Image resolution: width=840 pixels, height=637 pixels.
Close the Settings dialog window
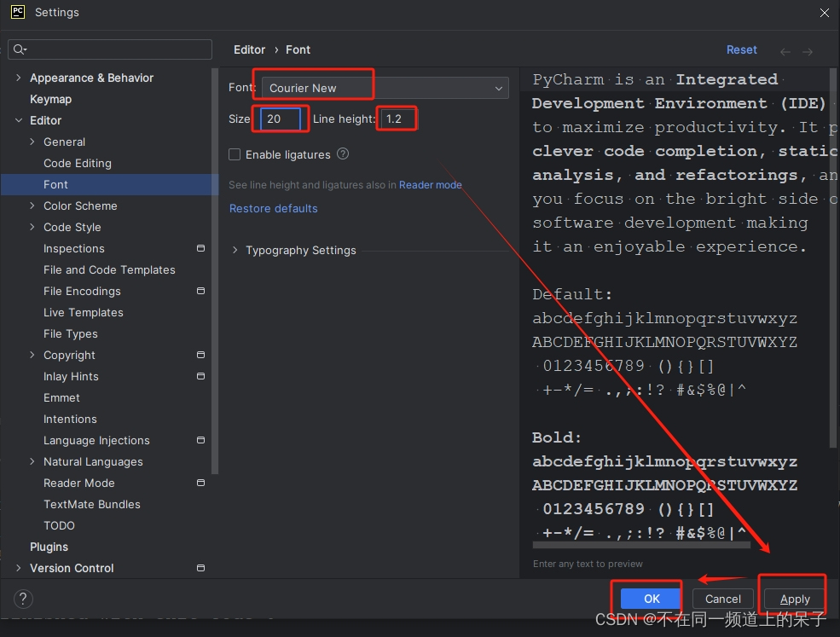point(825,12)
